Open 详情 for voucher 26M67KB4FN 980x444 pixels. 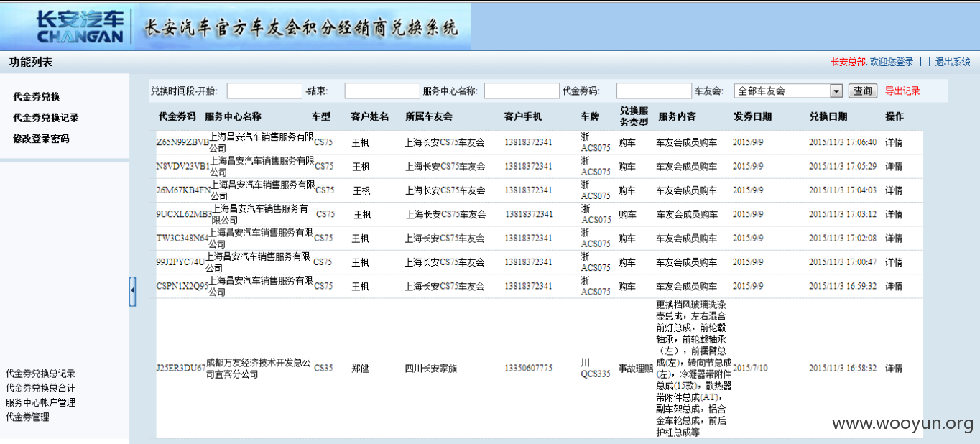[x=894, y=190]
